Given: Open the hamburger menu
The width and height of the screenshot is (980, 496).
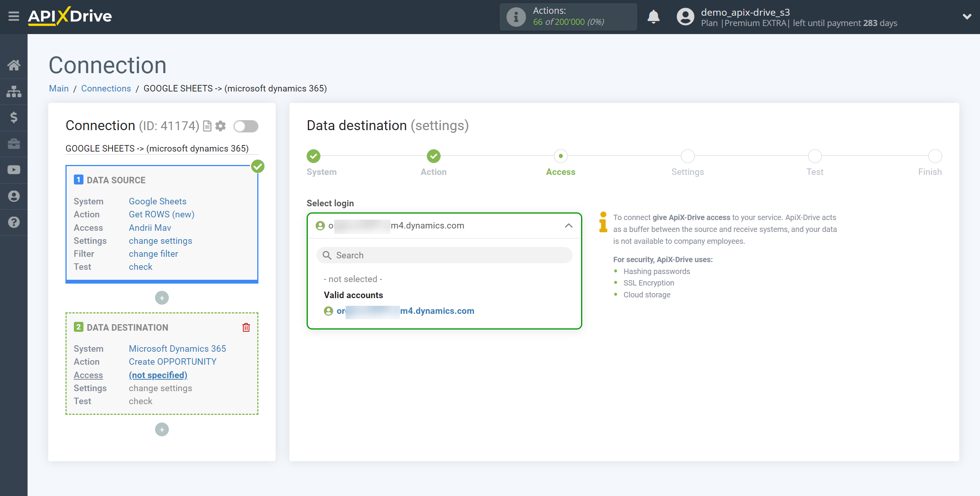Looking at the screenshot, I should [14, 16].
